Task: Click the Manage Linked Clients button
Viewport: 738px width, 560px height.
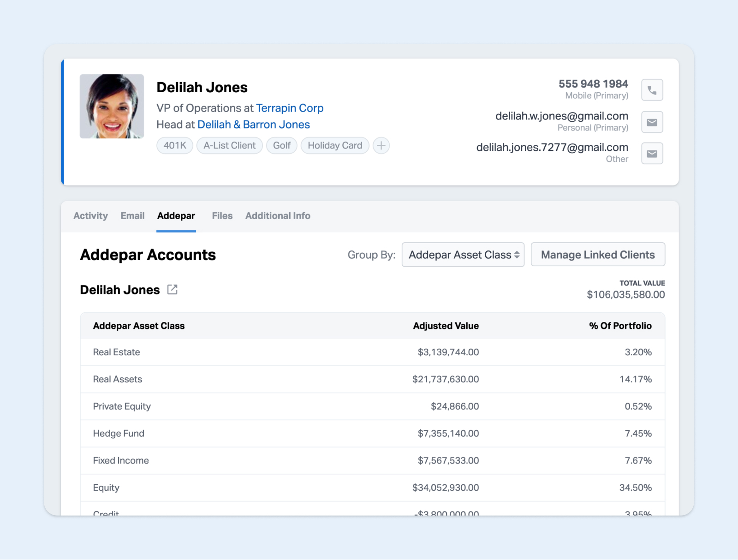Action: pos(597,255)
